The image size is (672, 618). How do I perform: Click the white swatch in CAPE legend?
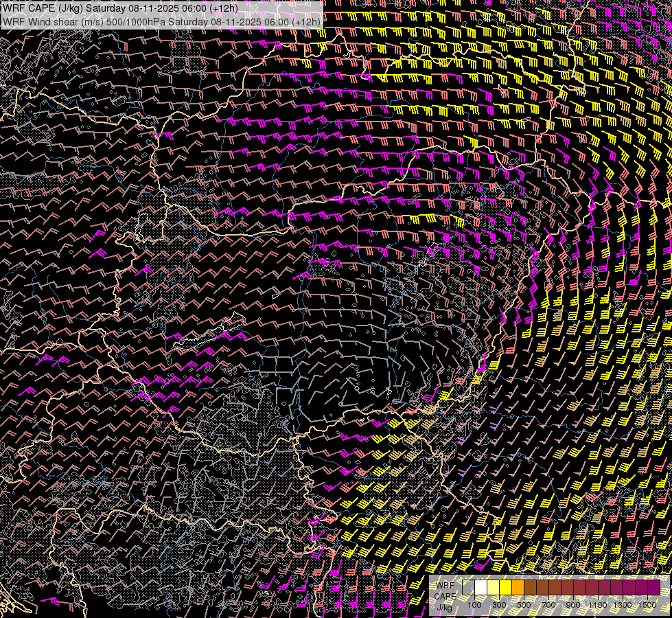(480, 588)
